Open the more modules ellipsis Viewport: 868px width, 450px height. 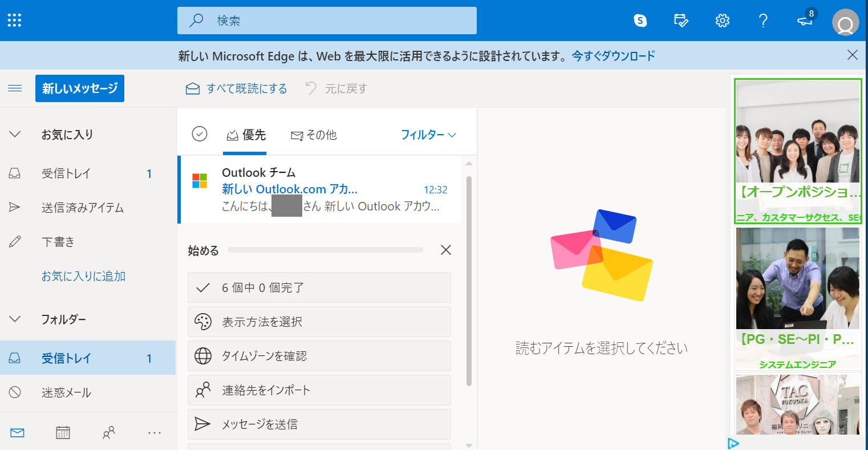154,433
